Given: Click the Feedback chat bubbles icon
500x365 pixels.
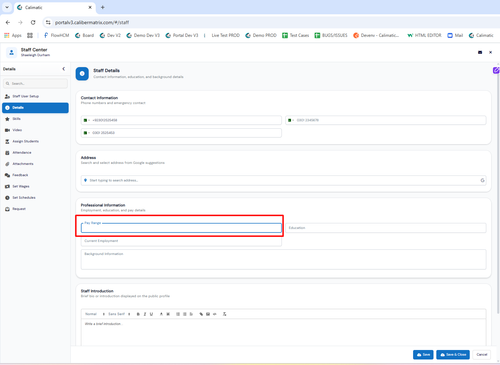Looking at the screenshot, I should click(x=7, y=175).
